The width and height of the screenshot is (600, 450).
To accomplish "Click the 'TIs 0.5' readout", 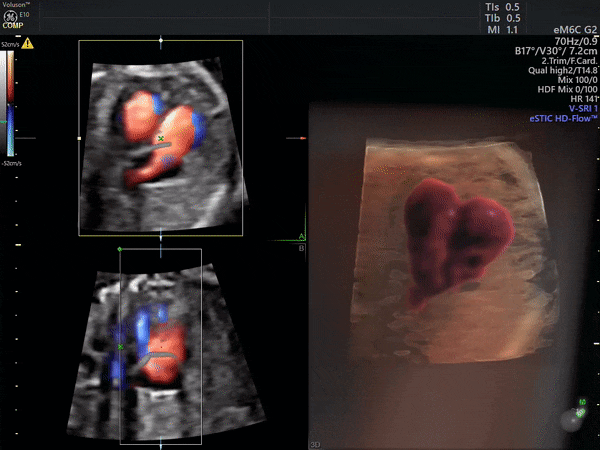I will point(502,7).
